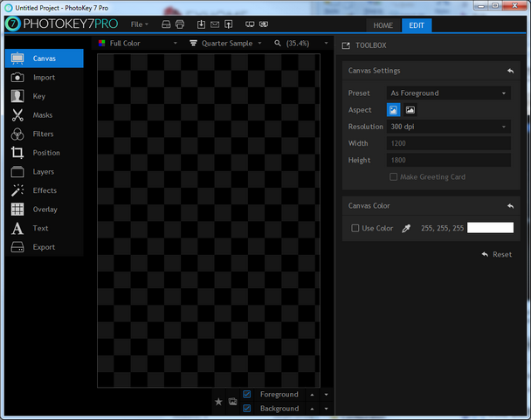Open the Preset dropdown showing As Foreground
The width and height of the screenshot is (531, 420).
point(449,93)
